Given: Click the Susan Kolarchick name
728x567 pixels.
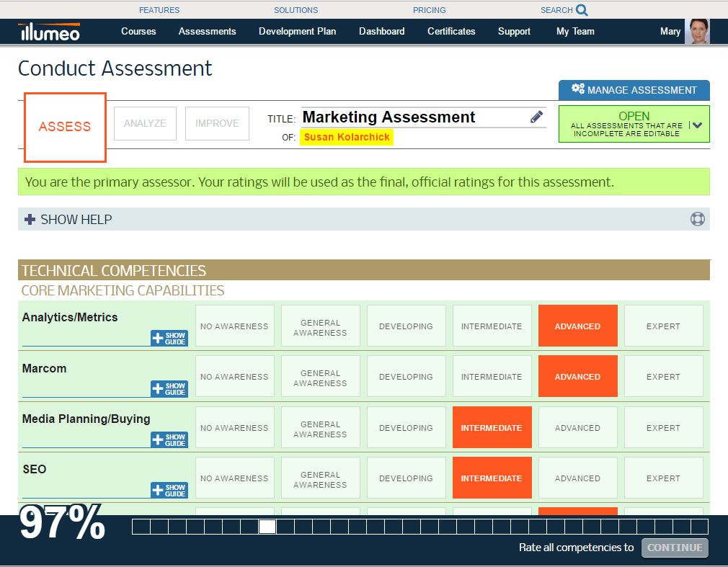Looking at the screenshot, I should 347,137.
